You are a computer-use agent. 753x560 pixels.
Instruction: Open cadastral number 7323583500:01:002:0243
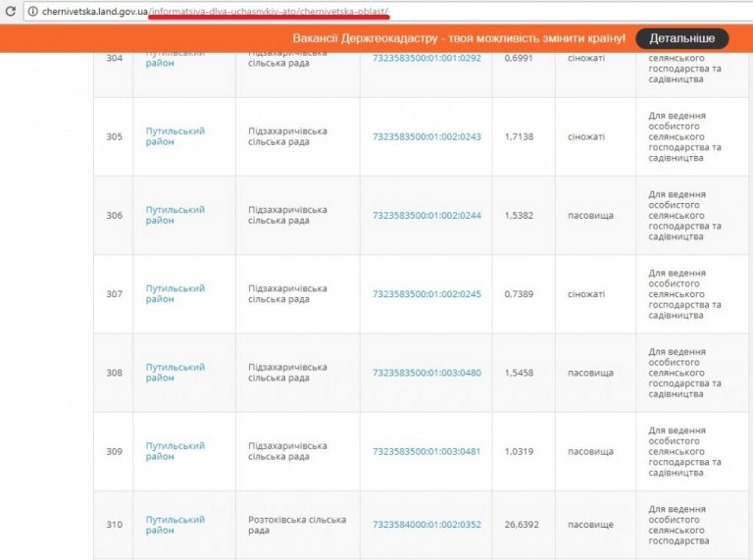point(427,136)
